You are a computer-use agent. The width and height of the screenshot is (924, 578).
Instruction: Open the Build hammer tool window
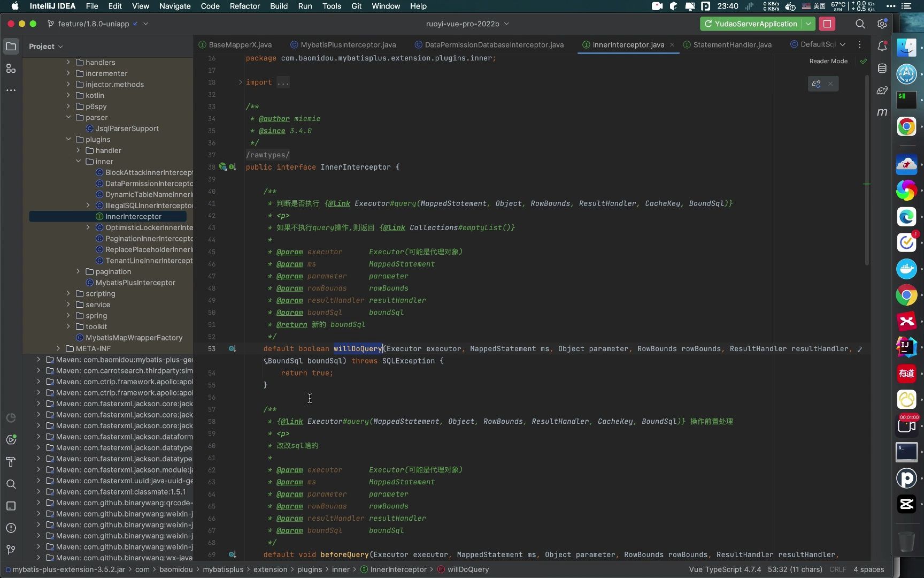(x=11, y=462)
